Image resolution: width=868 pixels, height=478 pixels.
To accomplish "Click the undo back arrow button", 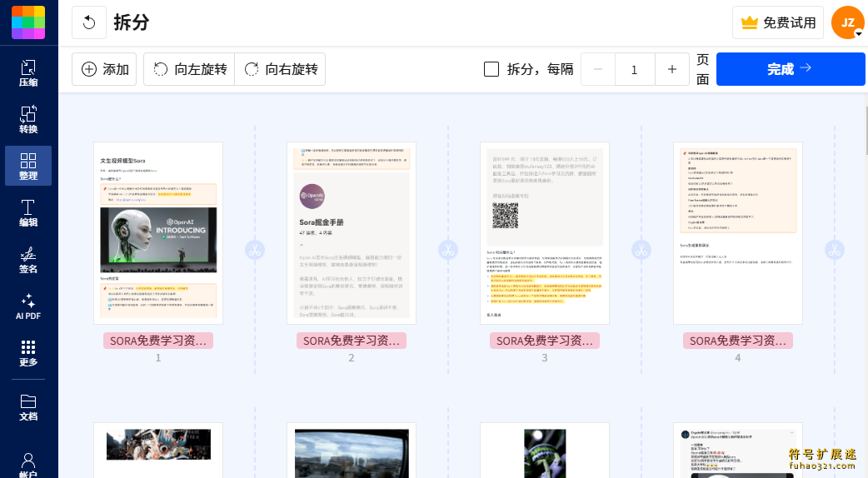I will (89, 22).
